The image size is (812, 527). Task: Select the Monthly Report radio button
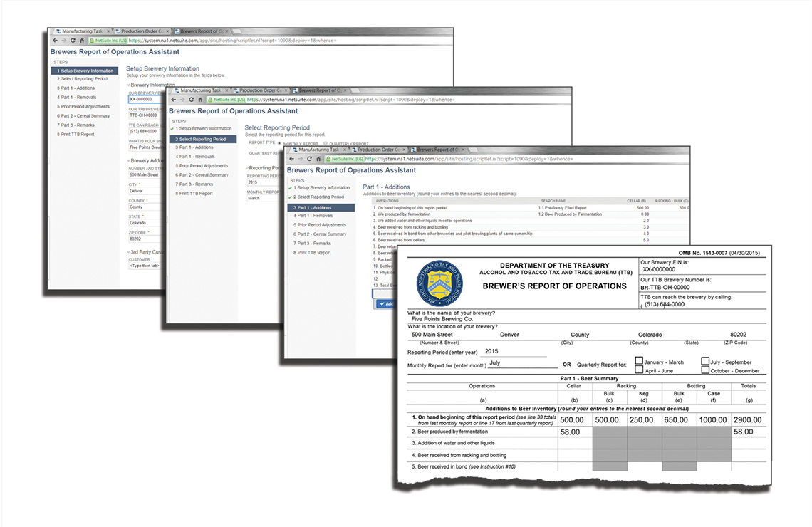coord(279,143)
